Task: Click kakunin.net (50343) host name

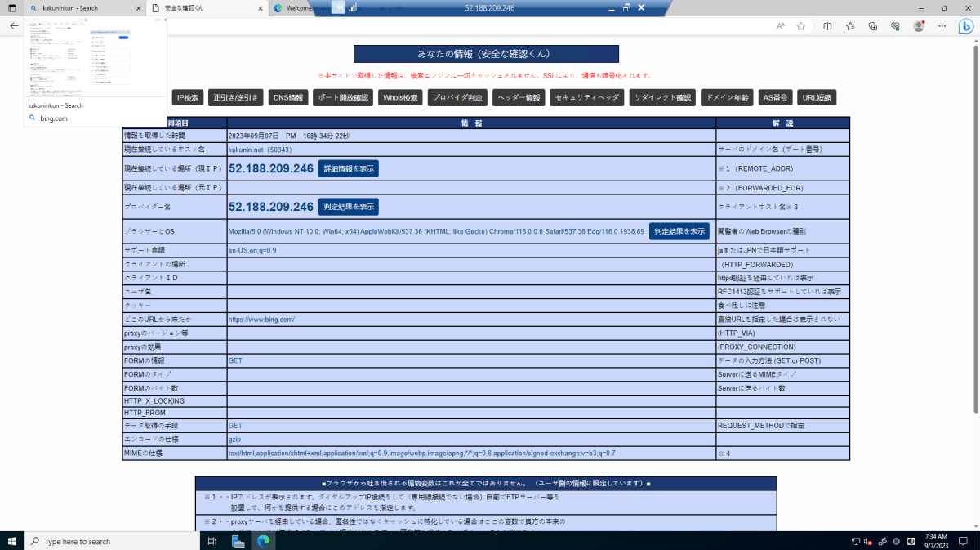Action: tap(261, 150)
